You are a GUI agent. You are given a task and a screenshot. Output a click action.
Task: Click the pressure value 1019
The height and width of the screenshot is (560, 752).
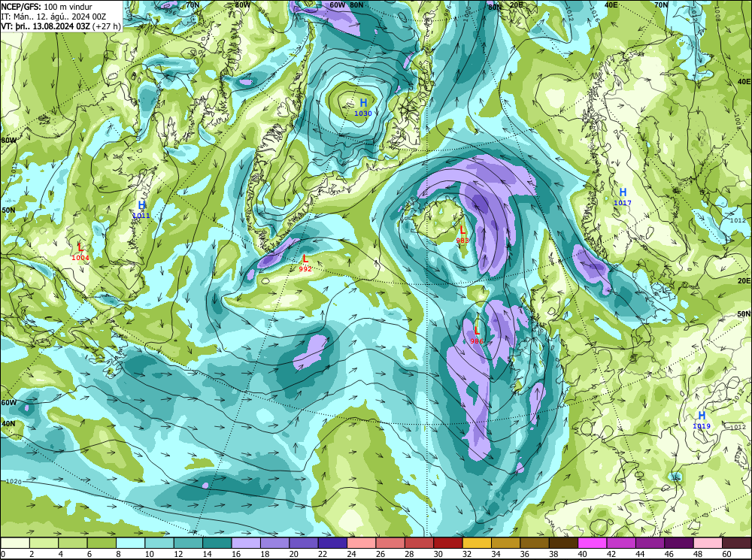(x=702, y=426)
